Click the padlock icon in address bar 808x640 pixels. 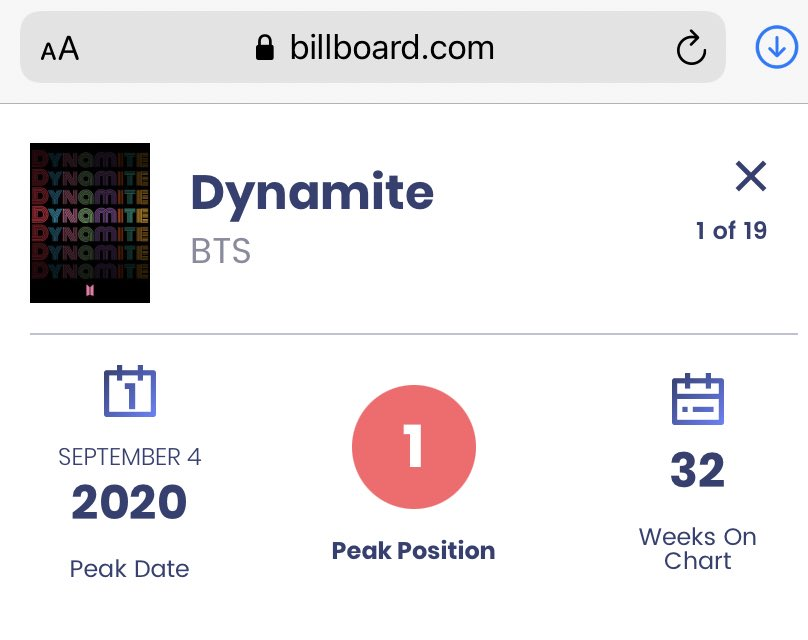click(265, 48)
